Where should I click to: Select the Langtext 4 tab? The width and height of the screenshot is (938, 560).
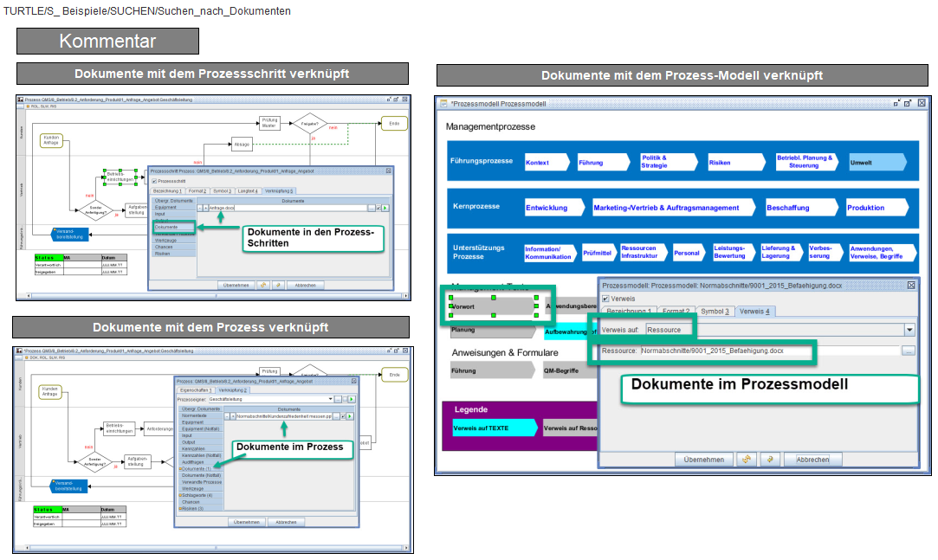[248, 190]
